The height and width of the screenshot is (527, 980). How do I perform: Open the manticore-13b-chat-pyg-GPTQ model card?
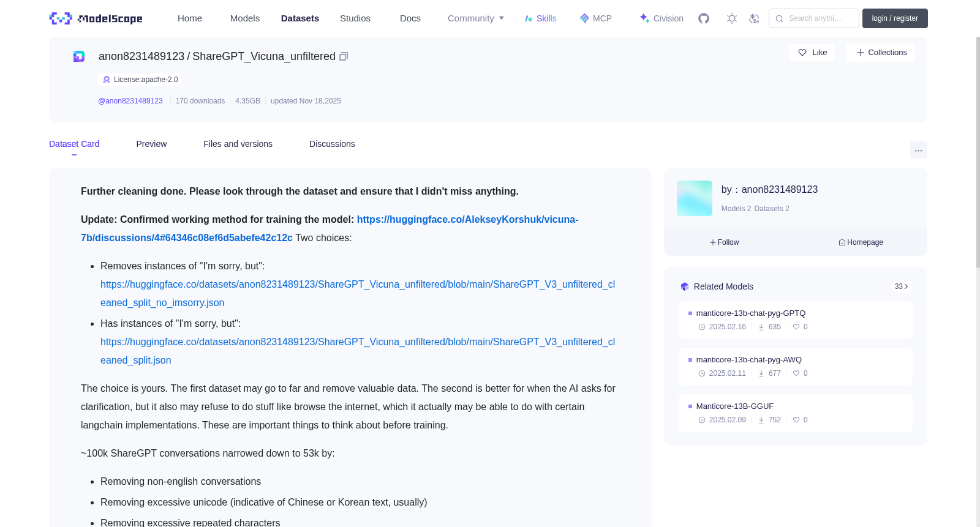(795, 320)
